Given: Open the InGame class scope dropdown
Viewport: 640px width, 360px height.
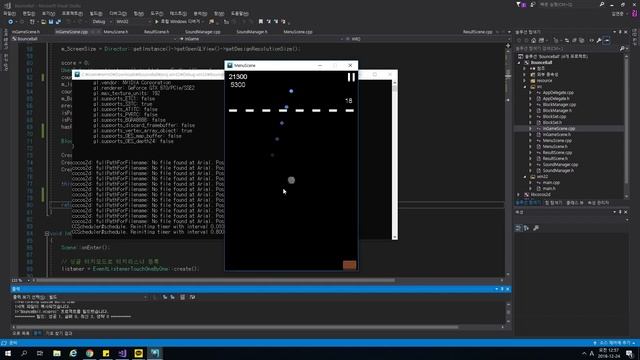Looking at the screenshot, I should click(x=262, y=39).
